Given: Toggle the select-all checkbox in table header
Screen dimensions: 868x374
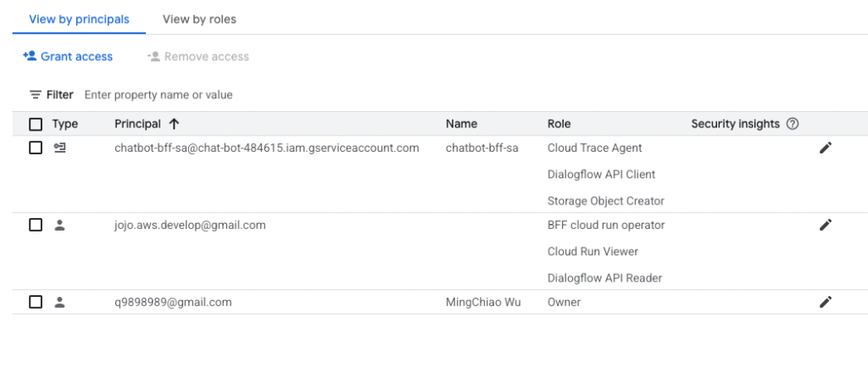Looking at the screenshot, I should (x=36, y=124).
